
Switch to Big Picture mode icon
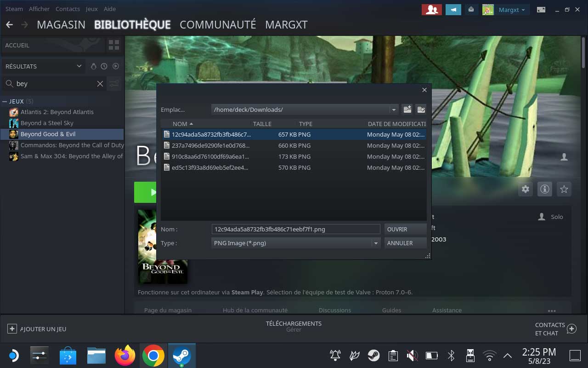tap(541, 10)
